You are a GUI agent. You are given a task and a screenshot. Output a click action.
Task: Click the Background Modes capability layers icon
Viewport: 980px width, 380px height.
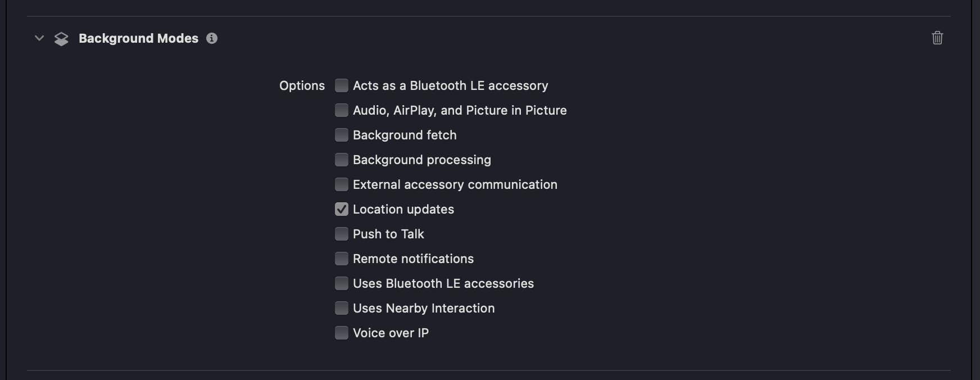coord(61,39)
